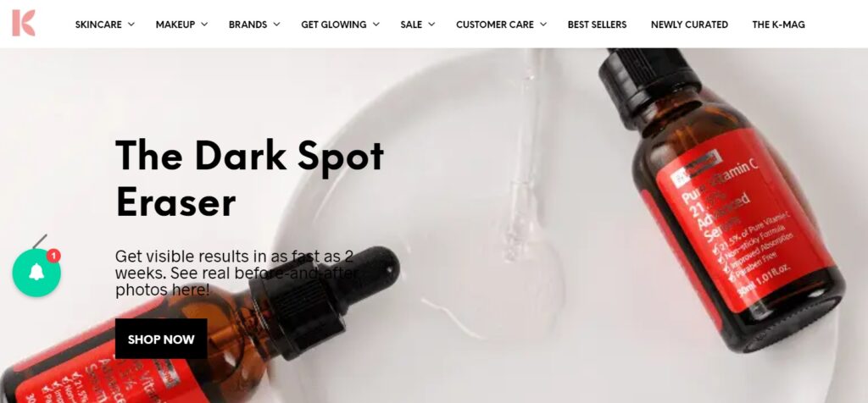This screenshot has width=868, height=403.
Task: Go to Newly Curated page
Action: pos(689,25)
